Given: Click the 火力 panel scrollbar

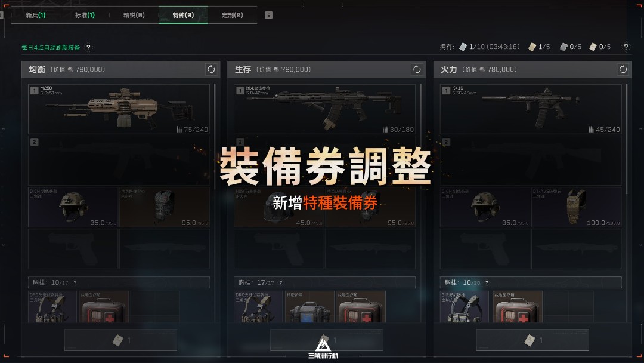Looking at the screenshot, I should pos(627,139).
